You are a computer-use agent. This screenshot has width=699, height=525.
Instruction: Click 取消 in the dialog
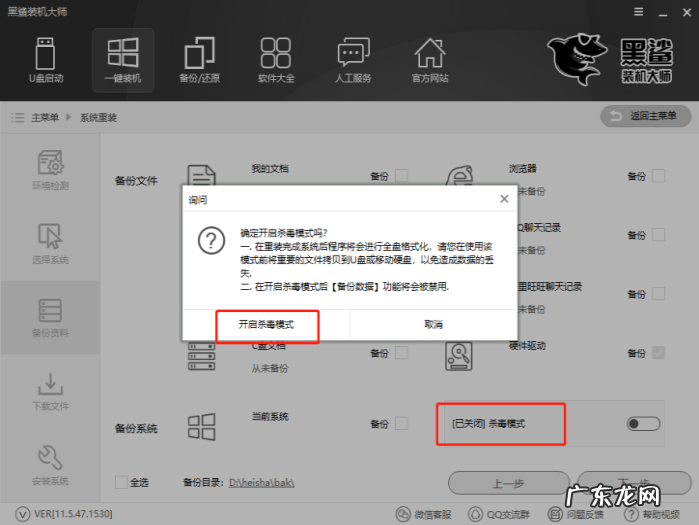pos(434,325)
